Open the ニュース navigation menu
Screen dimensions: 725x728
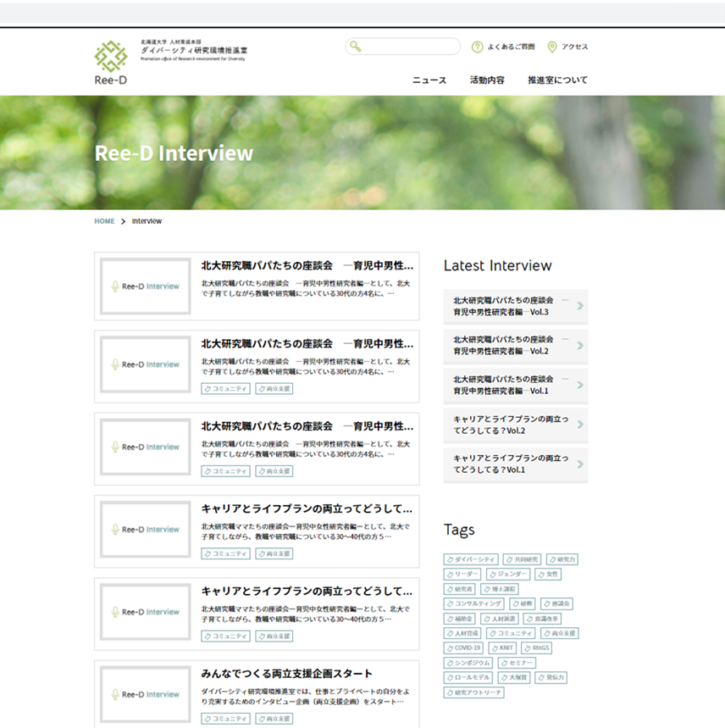coord(429,81)
